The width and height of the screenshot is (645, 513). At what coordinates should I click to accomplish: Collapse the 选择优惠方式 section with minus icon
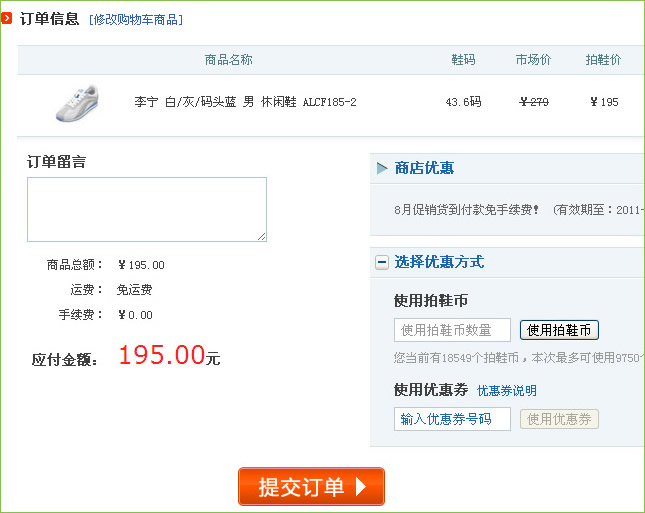coord(382,262)
